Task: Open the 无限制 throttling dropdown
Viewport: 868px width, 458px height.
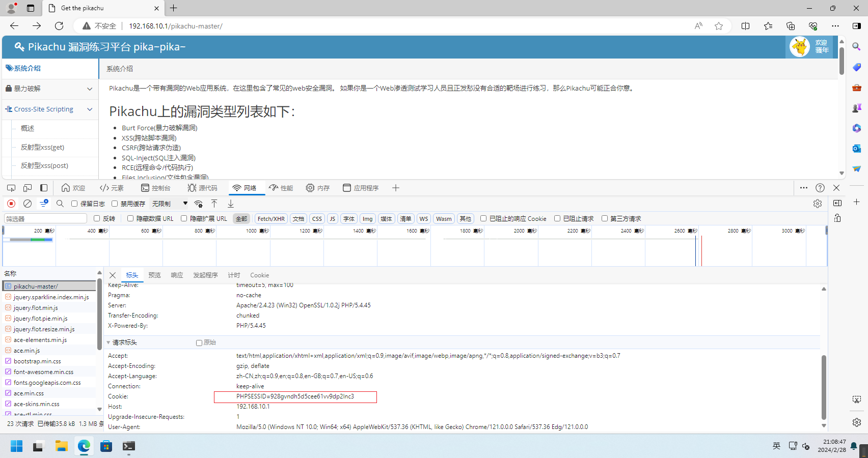Action: tap(170, 204)
